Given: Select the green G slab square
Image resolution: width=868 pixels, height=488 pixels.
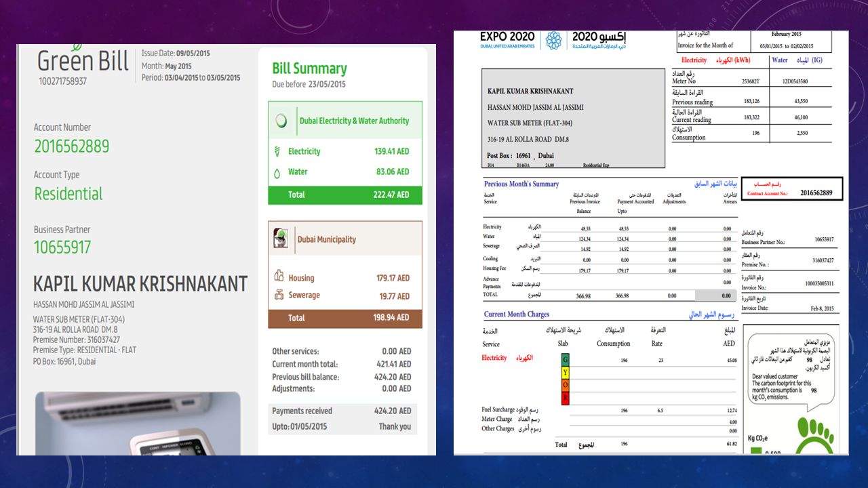Looking at the screenshot, I should coord(566,360).
